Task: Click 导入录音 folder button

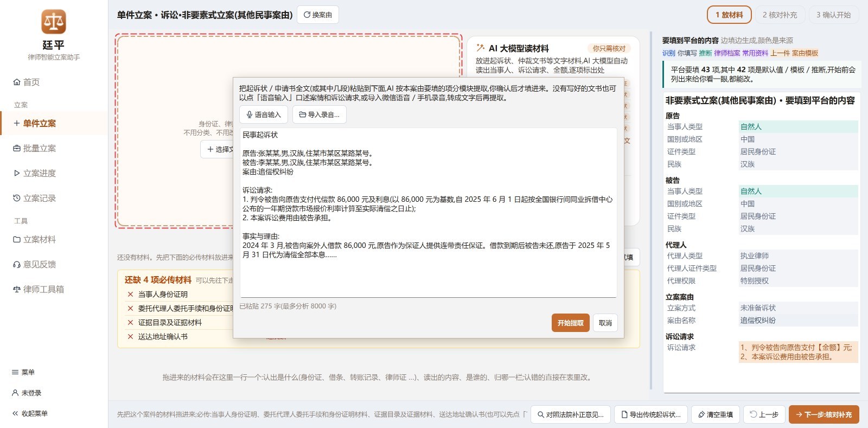Action: pyautogui.click(x=320, y=114)
